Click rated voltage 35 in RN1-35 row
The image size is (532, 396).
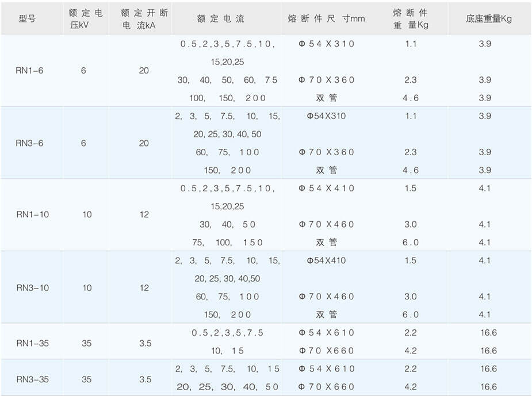coord(86,343)
